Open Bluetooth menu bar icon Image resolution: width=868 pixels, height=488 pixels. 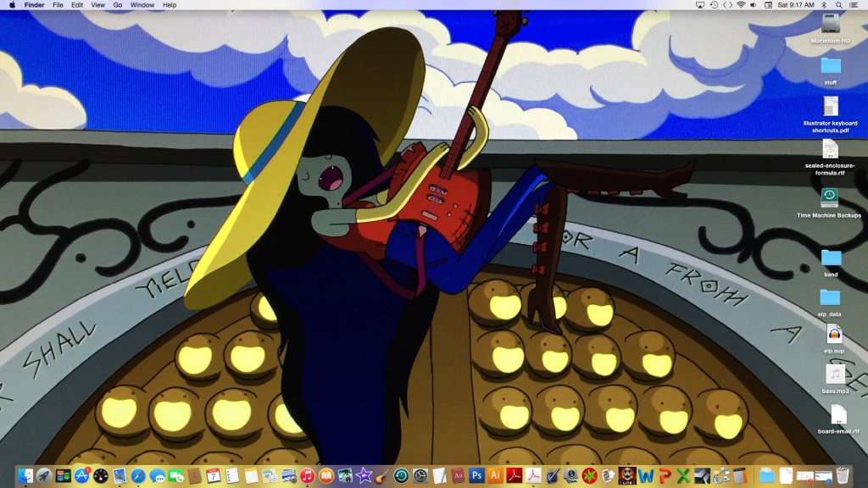[824, 5]
